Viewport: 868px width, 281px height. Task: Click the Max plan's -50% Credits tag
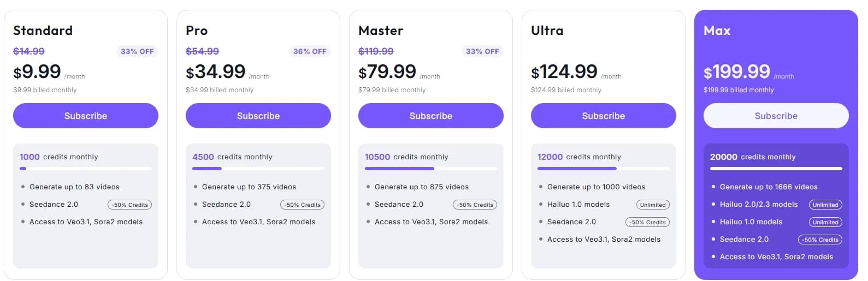820,240
